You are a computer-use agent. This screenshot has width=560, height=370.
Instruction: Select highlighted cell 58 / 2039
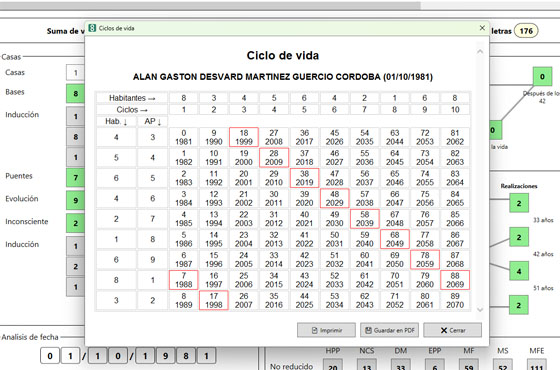pyautogui.click(x=365, y=219)
